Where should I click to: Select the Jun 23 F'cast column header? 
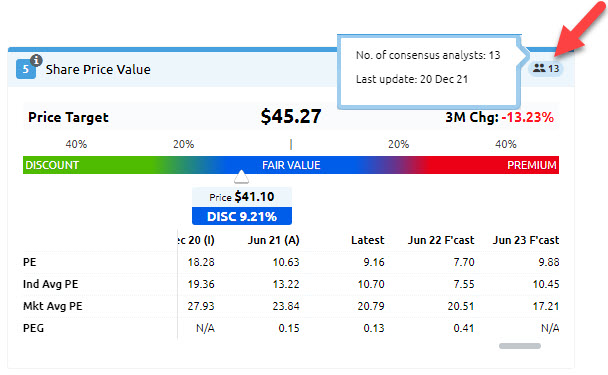click(x=526, y=240)
